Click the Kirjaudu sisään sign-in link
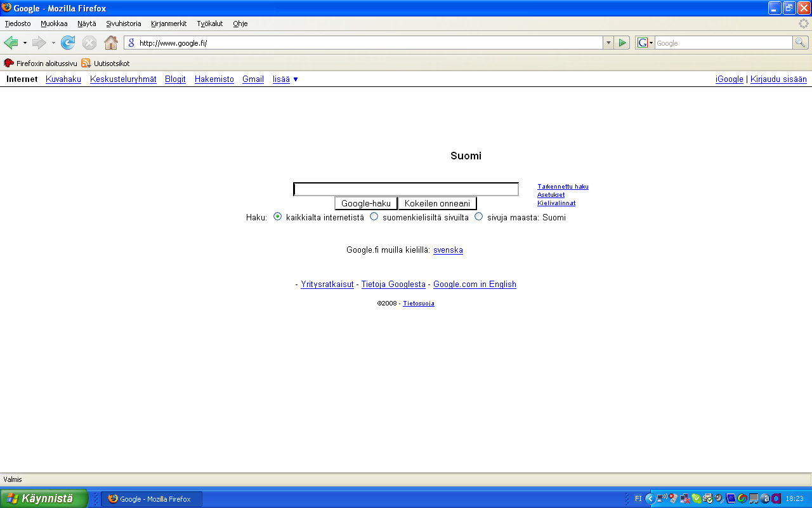 (778, 79)
